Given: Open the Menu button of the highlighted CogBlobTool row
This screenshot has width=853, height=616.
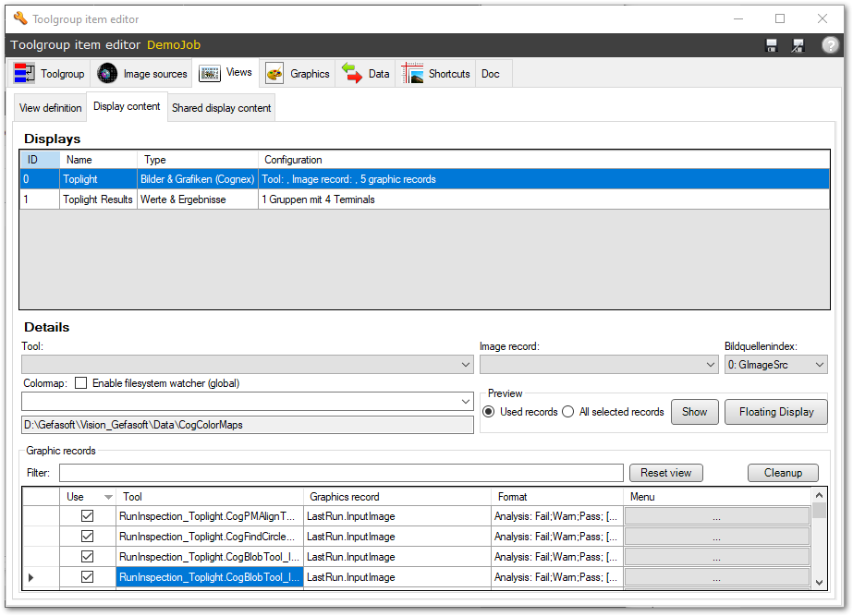Looking at the screenshot, I should (717, 577).
